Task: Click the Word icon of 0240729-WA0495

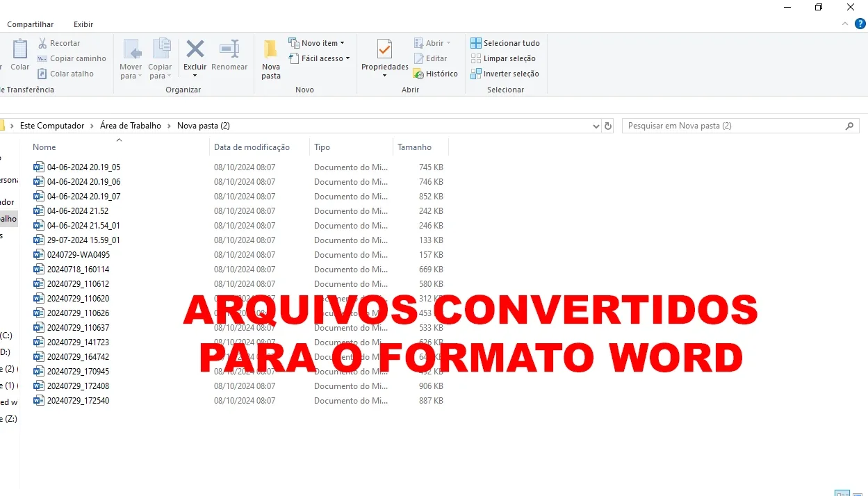Action: (39, 255)
